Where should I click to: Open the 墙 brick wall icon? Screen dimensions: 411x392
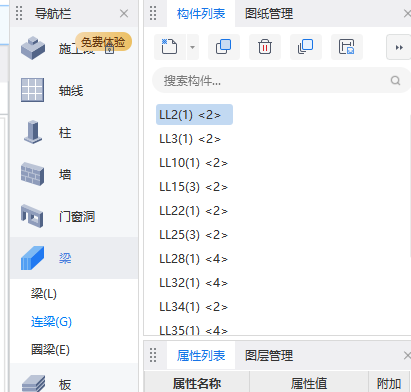pyautogui.click(x=32, y=174)
